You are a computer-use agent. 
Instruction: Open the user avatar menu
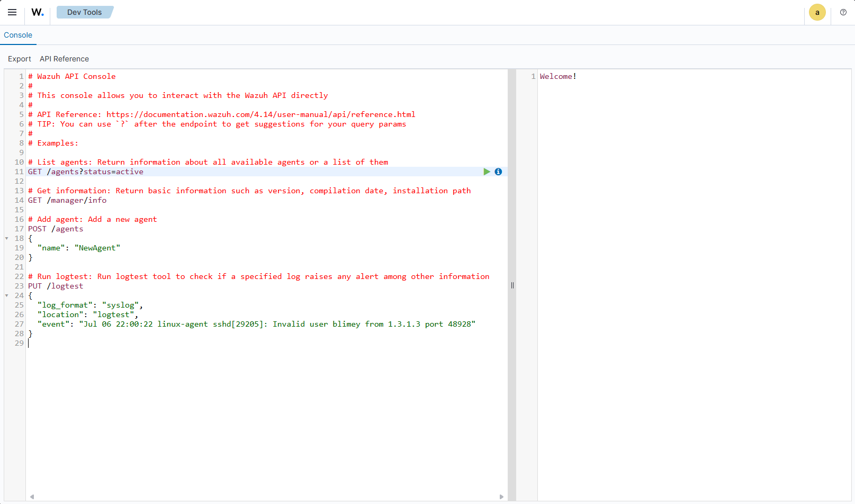tap(817, 12)
